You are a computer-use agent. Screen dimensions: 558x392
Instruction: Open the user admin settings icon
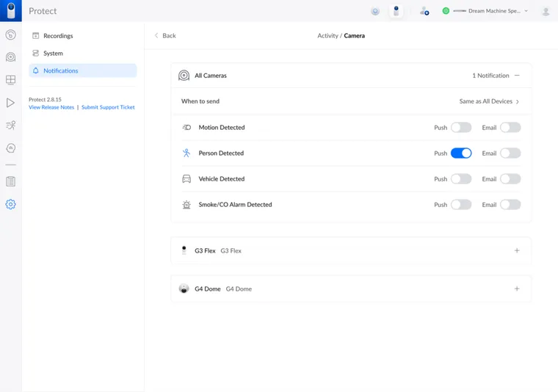(424, 11)
